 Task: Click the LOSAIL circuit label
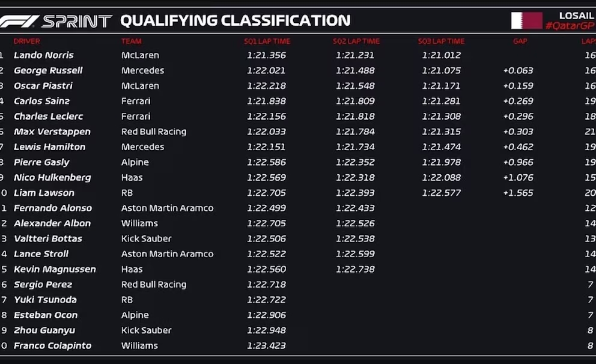[x=576, y=16]
